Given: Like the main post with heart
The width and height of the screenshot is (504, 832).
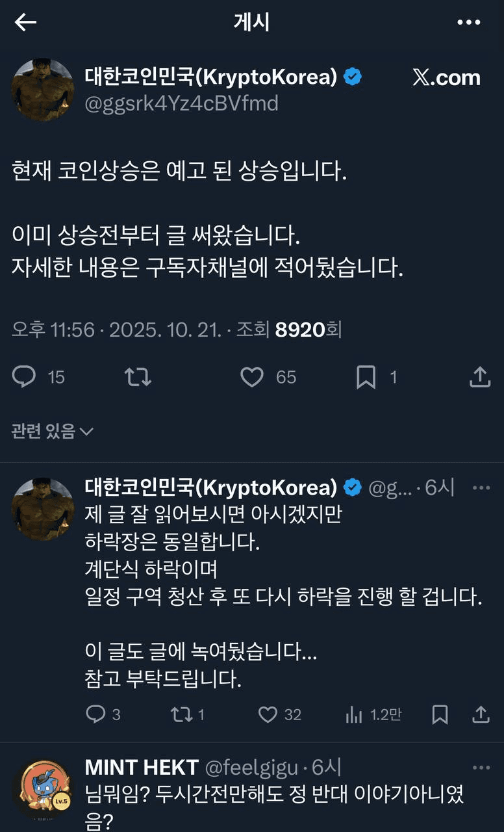Looking at the screenshot, I should [x=252, y=376].
